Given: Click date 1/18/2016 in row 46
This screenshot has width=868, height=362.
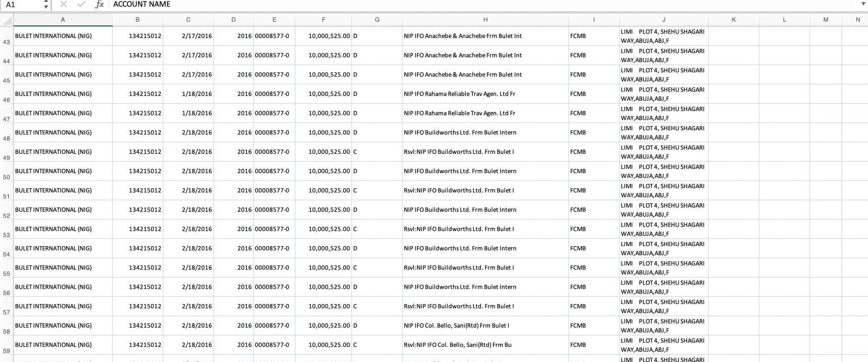Looking at the screenshot, I should pyautogui.click(x=197, y=94).
